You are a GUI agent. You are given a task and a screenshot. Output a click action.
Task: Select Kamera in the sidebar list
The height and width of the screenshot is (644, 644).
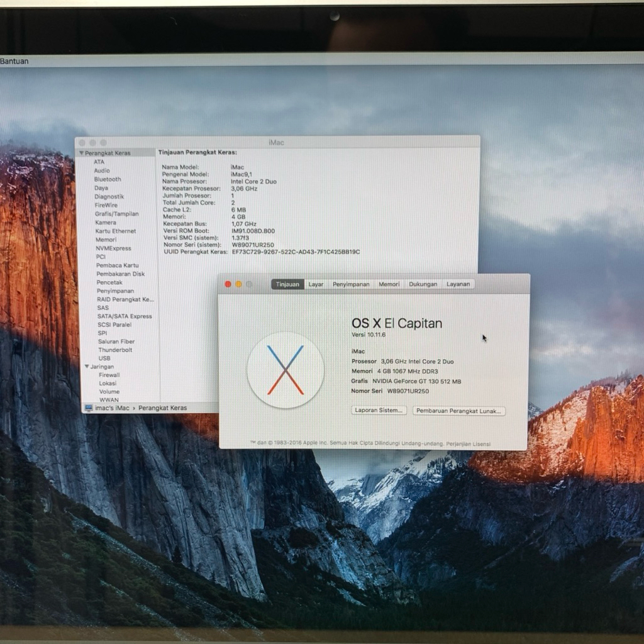click(x=106, y=222)
